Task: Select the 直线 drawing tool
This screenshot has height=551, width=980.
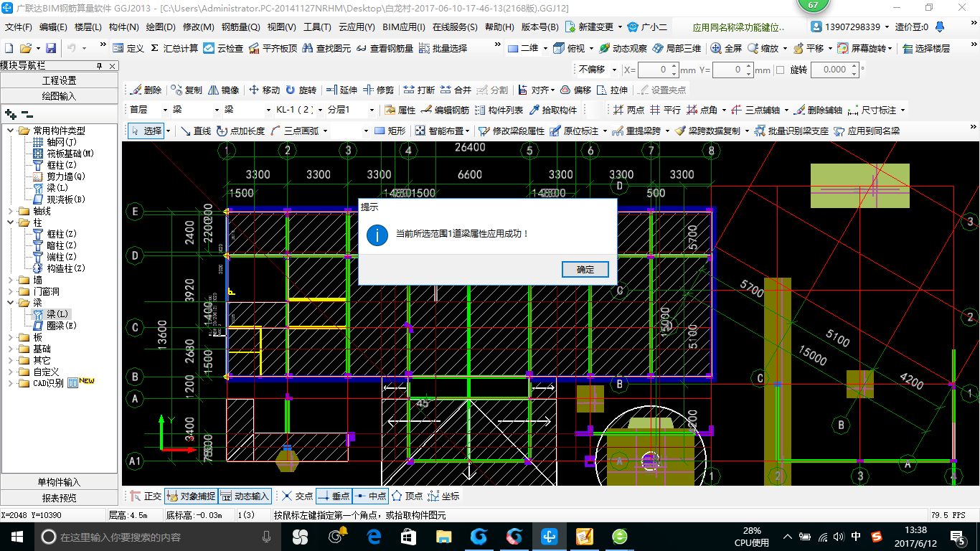Action: 196,131
